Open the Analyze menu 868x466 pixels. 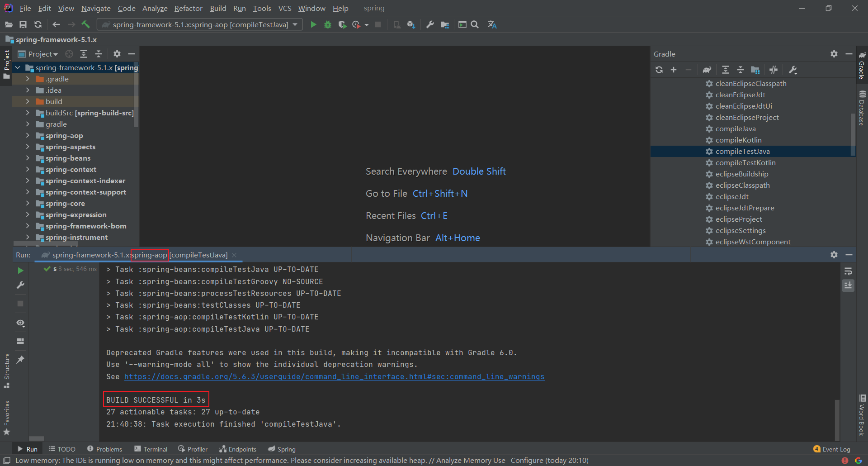tap(155, 8)
